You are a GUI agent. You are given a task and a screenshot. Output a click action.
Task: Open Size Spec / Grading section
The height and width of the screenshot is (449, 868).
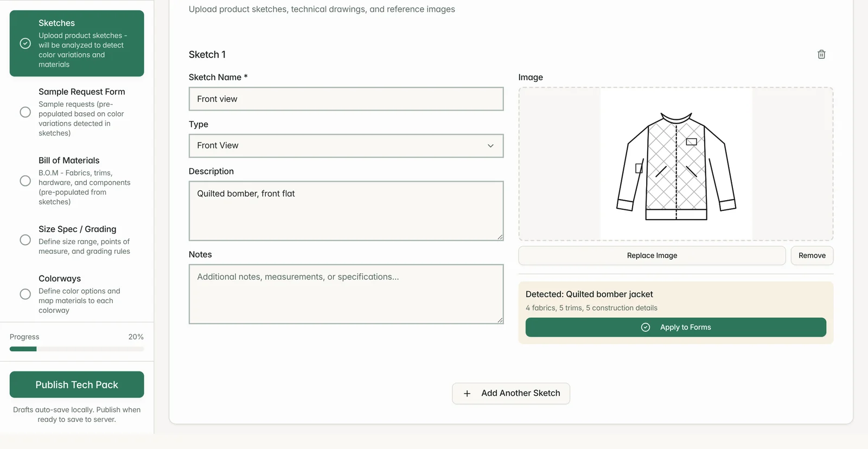77,240
